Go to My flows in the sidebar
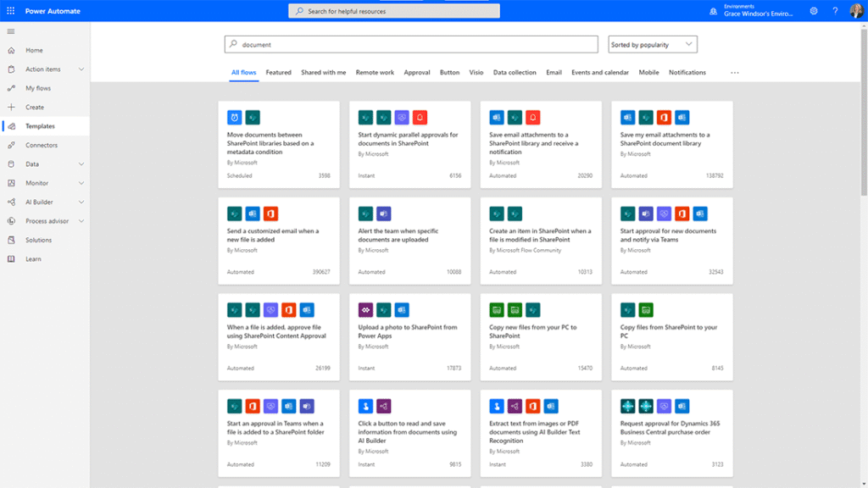 pyautogui.click(x=38, y=88)
